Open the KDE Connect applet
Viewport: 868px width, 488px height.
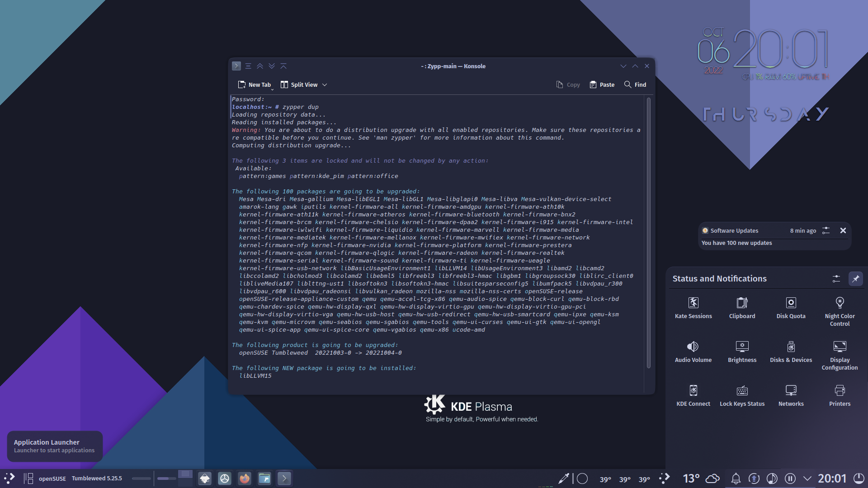(693, 395)
